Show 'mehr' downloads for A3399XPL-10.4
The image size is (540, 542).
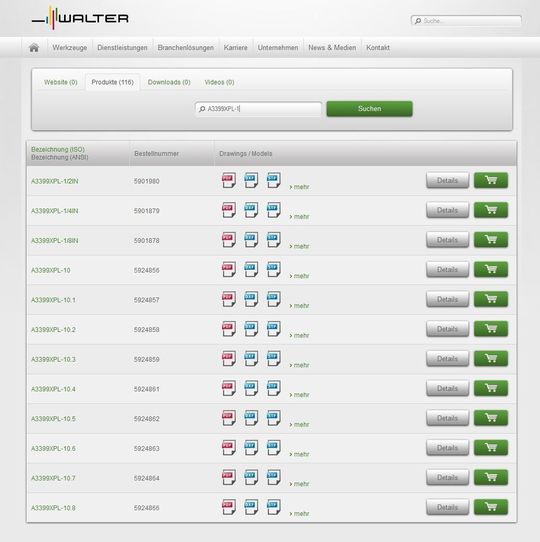[299, 395]
